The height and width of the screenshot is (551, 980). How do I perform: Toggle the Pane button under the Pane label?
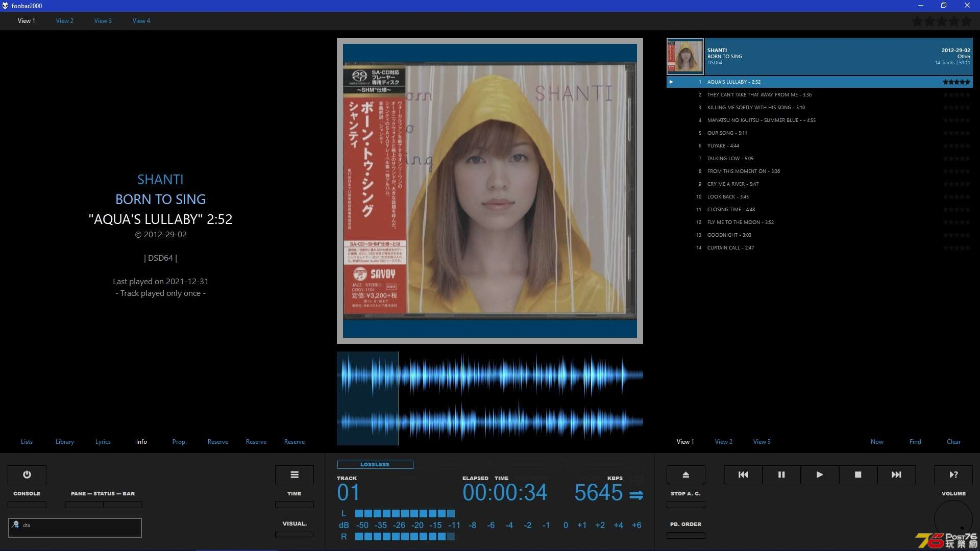pyautogui.click(x=84, y=505)
